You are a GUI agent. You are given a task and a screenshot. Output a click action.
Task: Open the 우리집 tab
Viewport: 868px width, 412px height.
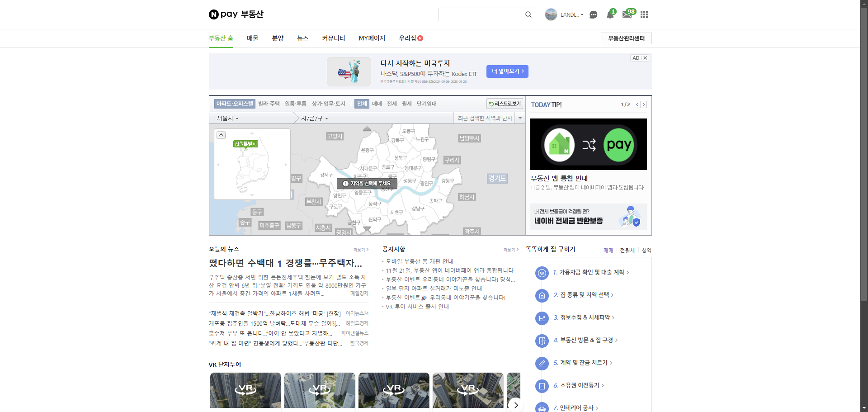(x=410, y=38)
